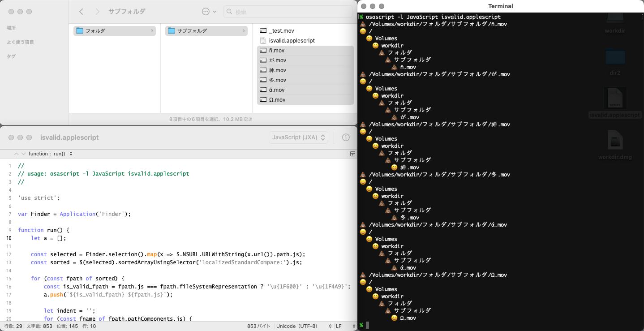
Task: Jump to the previous function with the up arrow
Action: tap(17, 154)
